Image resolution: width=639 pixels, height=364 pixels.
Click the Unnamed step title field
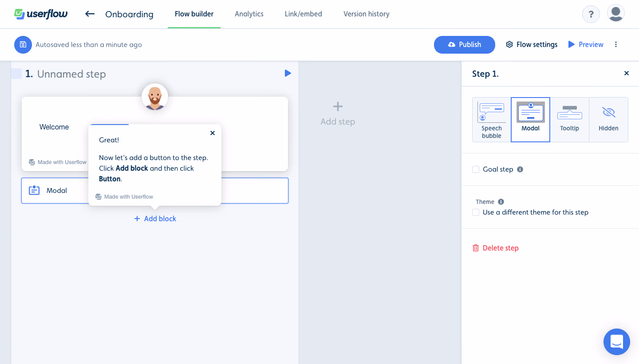pos(71,74)
